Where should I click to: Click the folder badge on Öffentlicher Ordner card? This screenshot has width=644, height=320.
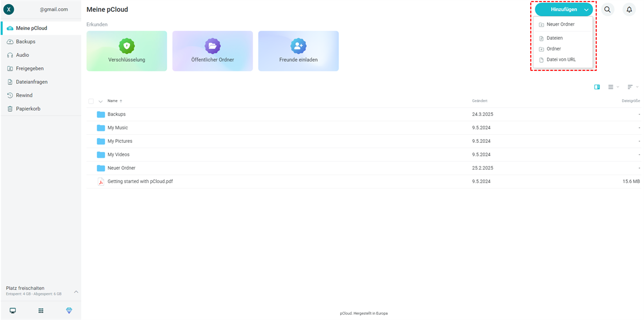pos(213,46)
